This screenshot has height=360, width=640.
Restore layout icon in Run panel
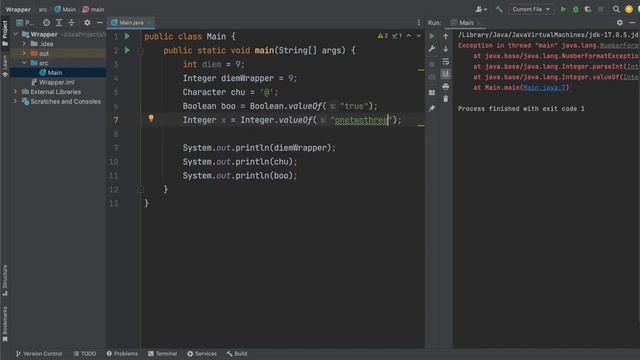coord(432,93)
